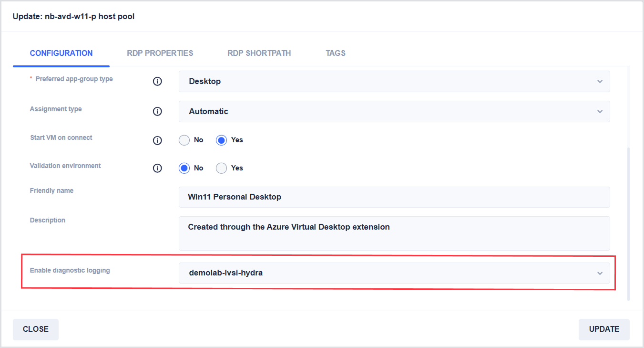Open the RDP Properties tab
This screenshot has height=348, width=644.
(x=160, y=53)
